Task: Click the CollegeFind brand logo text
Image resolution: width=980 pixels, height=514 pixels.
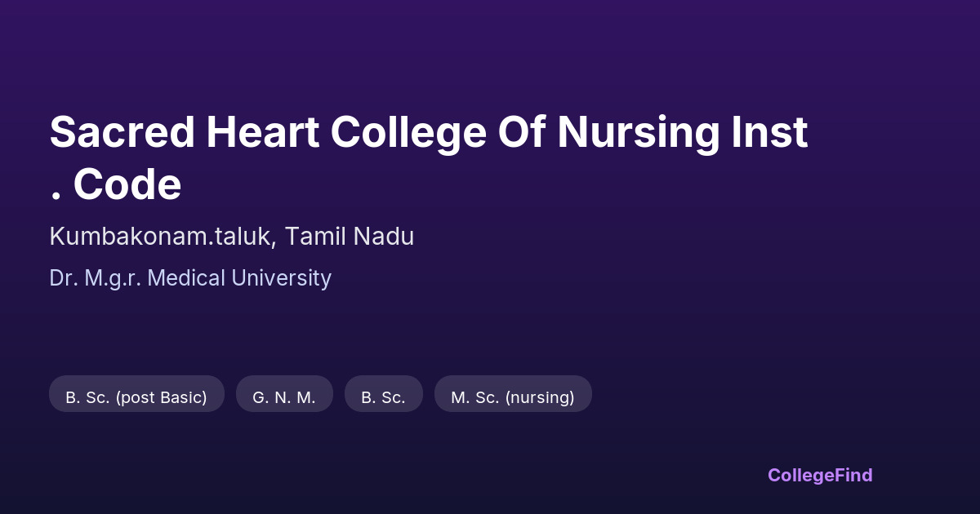Action: (820, 475)
